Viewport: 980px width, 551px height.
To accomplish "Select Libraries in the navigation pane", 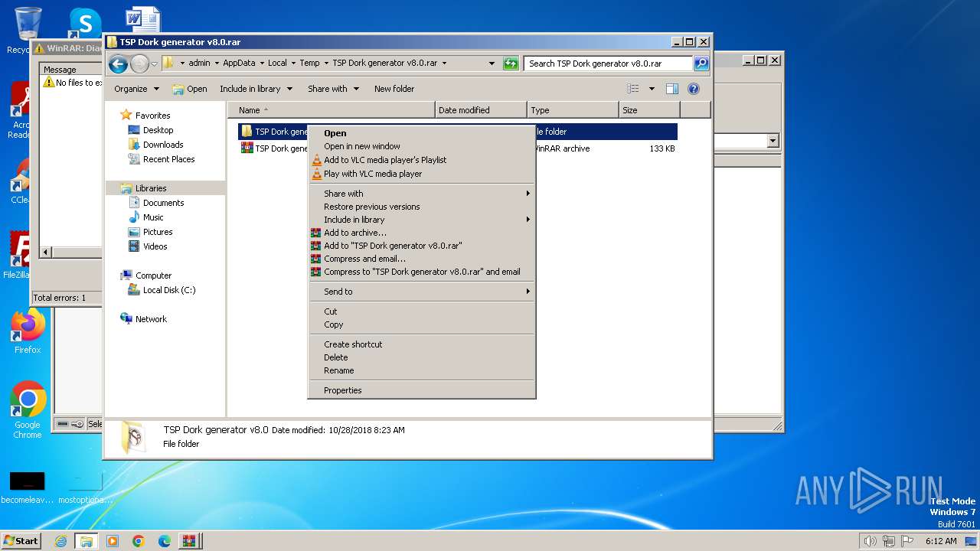I will pos(151,188).
